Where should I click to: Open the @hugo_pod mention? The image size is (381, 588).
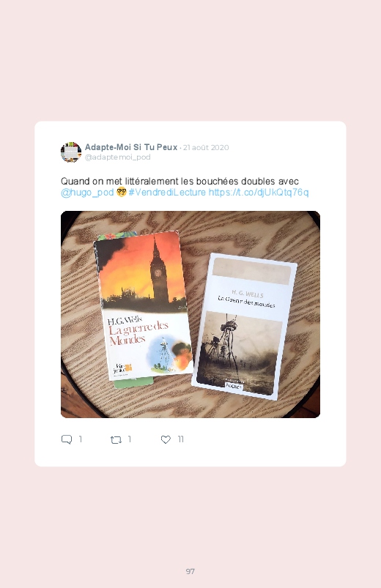coord(87,193)
